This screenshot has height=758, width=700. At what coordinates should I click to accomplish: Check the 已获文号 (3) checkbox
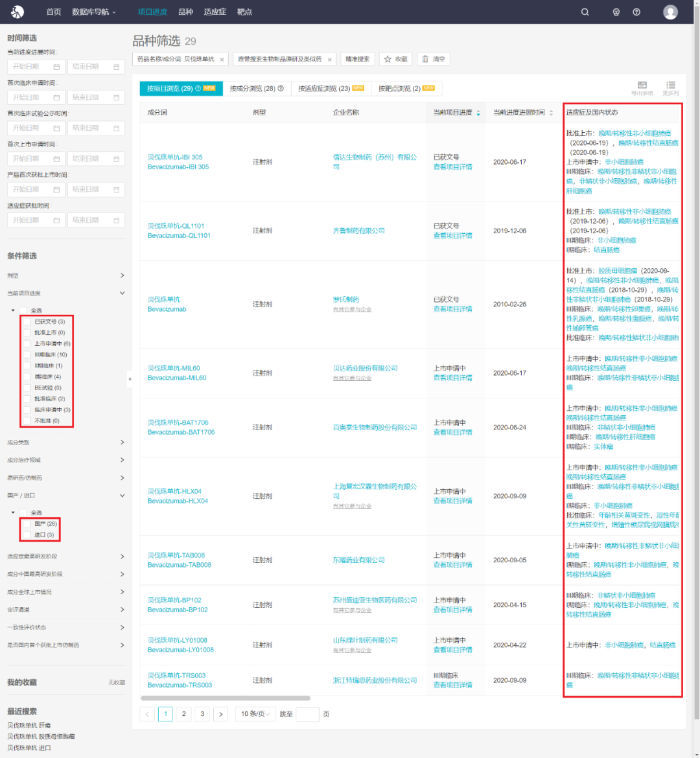click(x=27, y=321)
